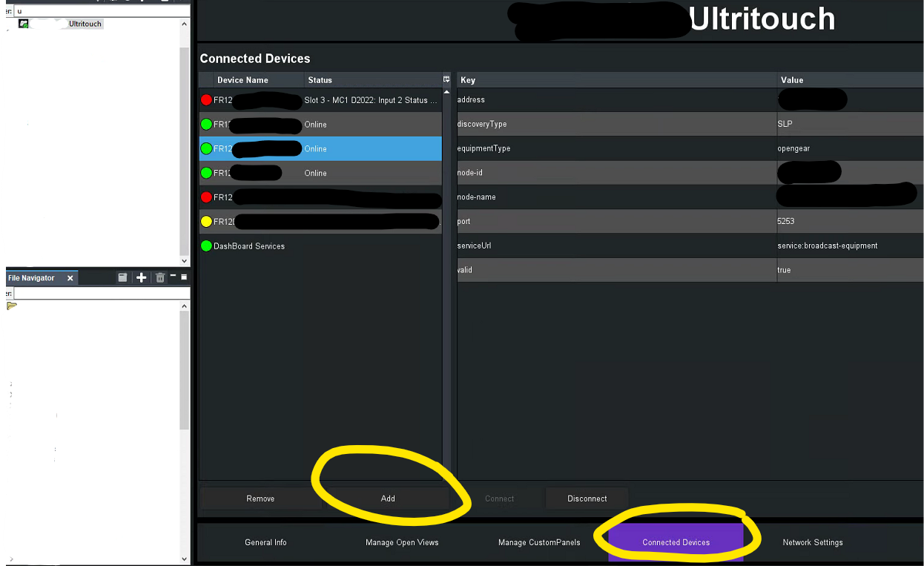Click the address key cell
Viewport: 924px width, 566px height.
617,99
